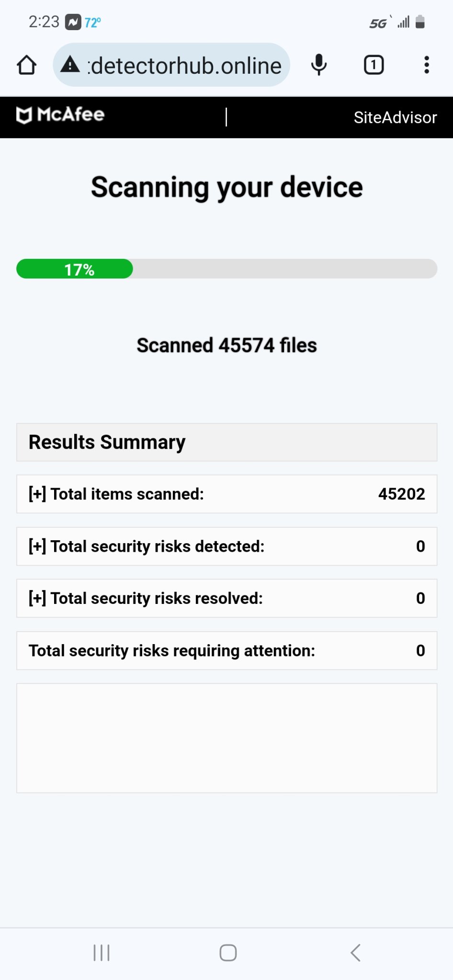Tap the McAfee shield logo
This screenshot has height=980, width=453.
(24, 115)
